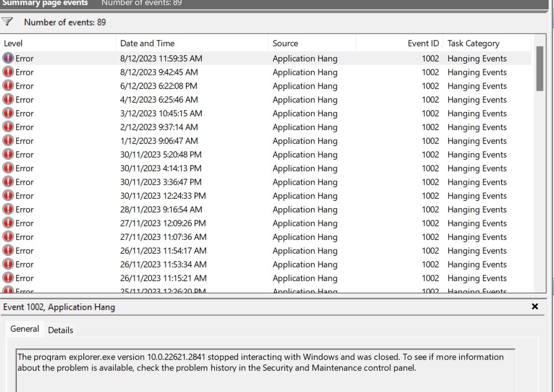Click the filter funnel icon

click(x=7, y=22)
